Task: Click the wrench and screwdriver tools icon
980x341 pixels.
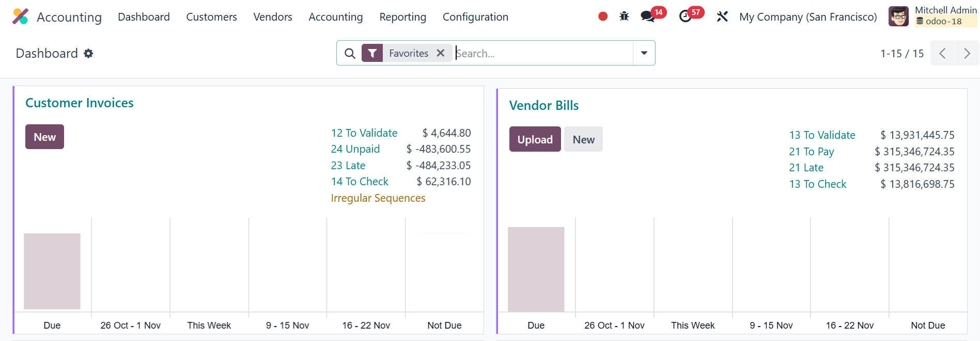Action: click(722, 17)
